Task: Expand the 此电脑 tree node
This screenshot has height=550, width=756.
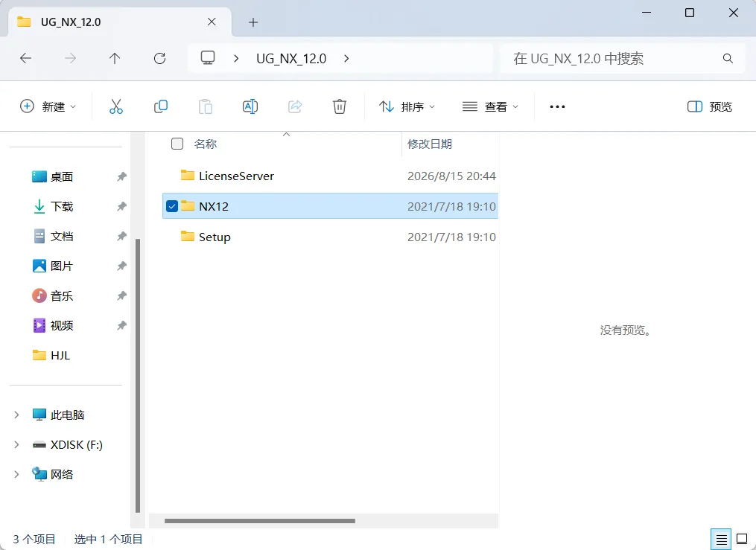Action: tap(16, 415)
